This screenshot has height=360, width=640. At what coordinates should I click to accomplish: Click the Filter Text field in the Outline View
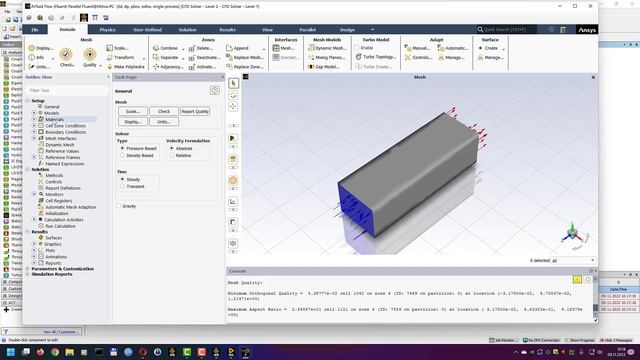pos(67,90)
